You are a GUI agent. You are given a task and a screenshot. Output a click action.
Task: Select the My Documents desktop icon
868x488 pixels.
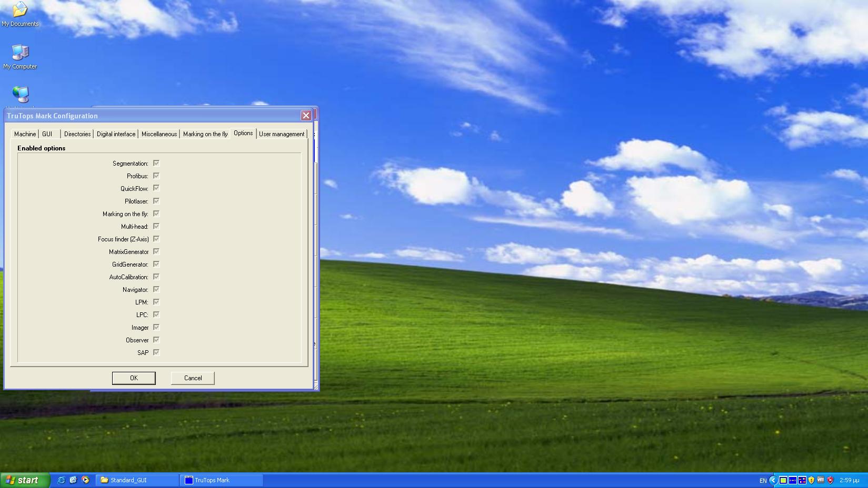click(20, 14)
